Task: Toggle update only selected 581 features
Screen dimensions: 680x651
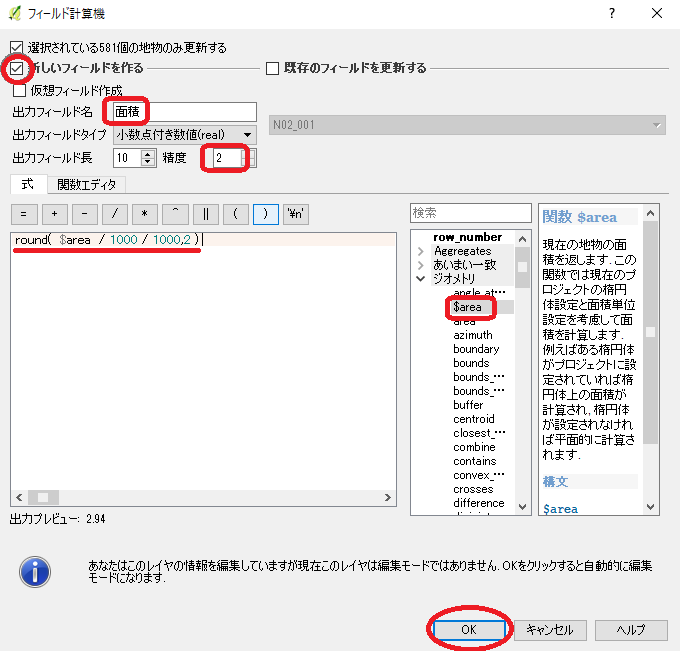Action: (16, 47)
